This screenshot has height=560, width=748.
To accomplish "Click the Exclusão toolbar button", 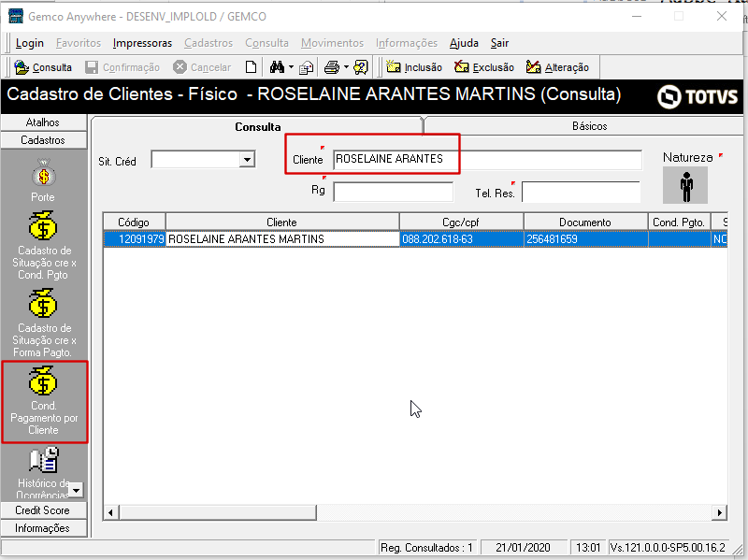I will coord(484,67).
